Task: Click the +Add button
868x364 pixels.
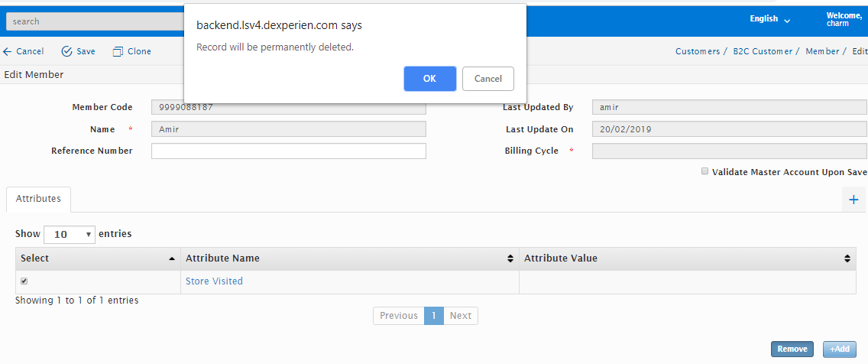Action: tap(839, 349)
